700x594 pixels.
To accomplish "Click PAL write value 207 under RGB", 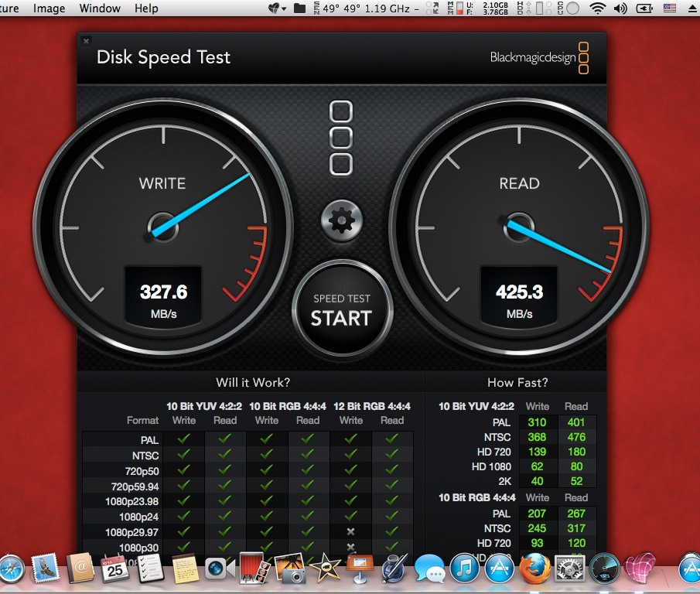I will click(537, 514).
